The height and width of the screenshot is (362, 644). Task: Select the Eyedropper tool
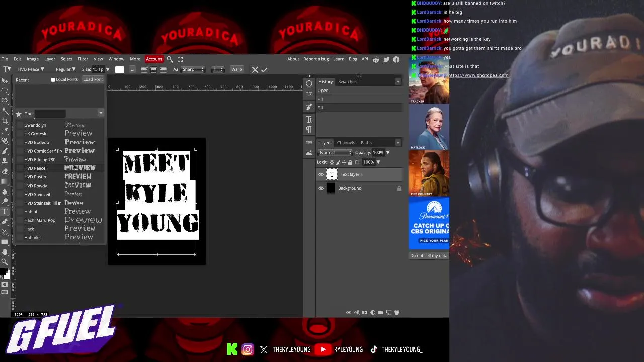(5, 131)
